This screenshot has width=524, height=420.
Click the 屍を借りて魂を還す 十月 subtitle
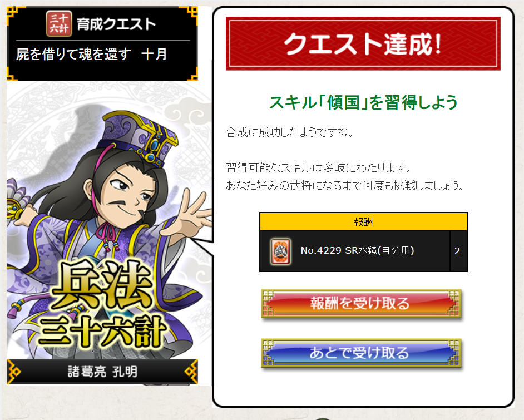click(92, 54)
